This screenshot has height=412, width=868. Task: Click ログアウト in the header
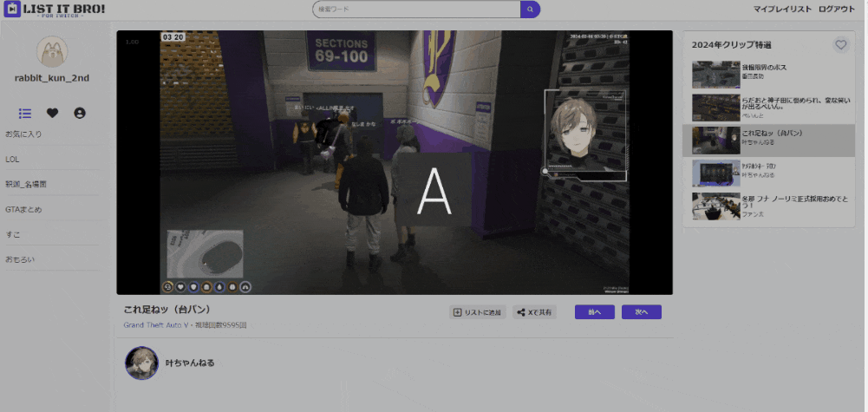coord(837,9)
